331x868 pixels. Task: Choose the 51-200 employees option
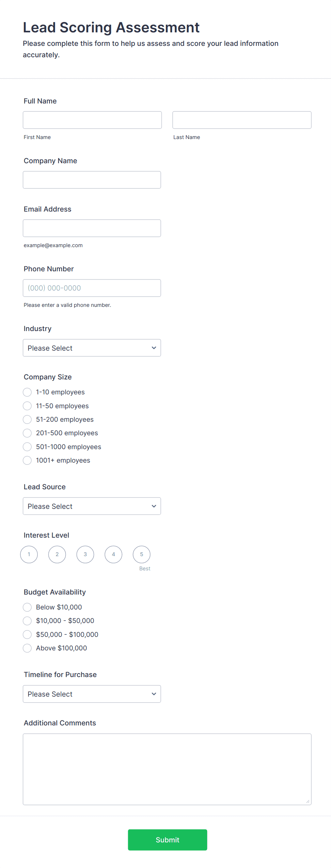click(x=27, y=420)
